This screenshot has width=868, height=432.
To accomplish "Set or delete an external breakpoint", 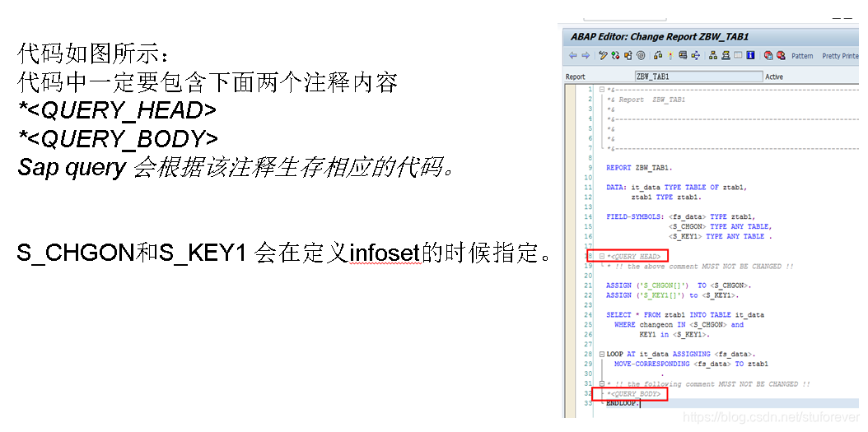I will (x=781, y=55).
